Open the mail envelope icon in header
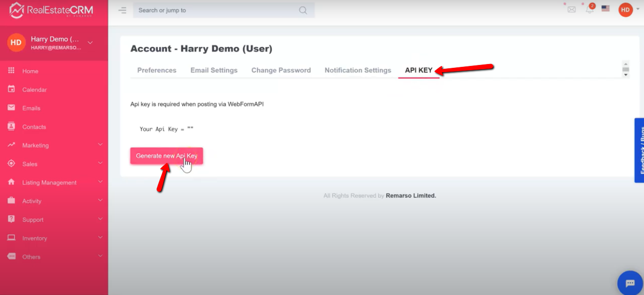Image resolution: width=644 pixels, height=295 pixels. tap(571, 9)
